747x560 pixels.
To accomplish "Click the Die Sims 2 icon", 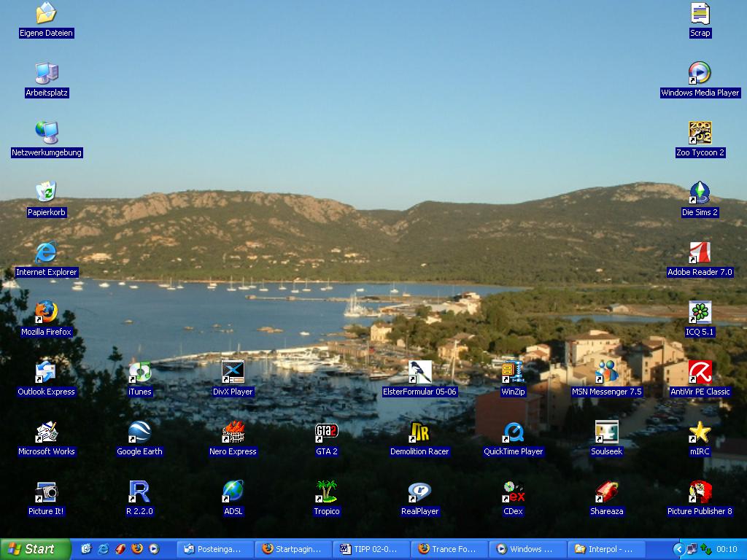I will 700,192.
